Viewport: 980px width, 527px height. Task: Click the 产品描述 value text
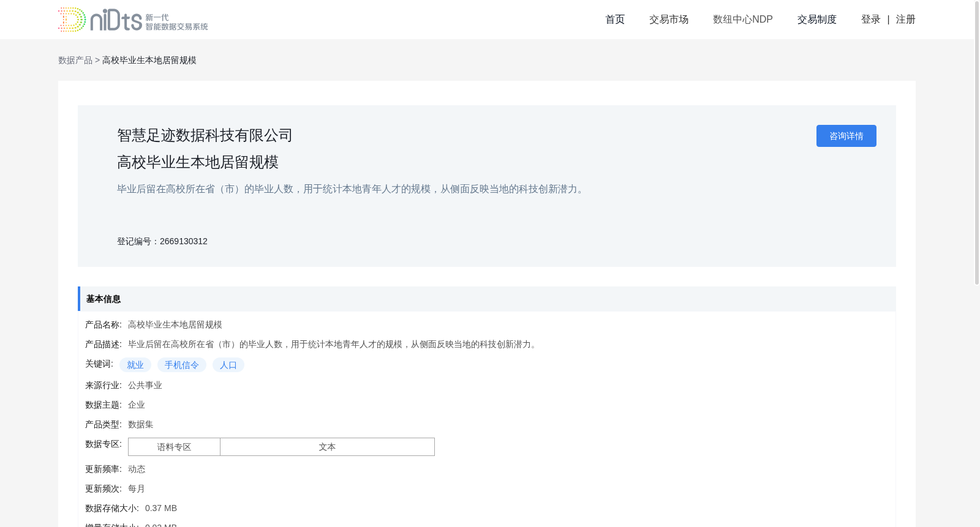(334, 344)
